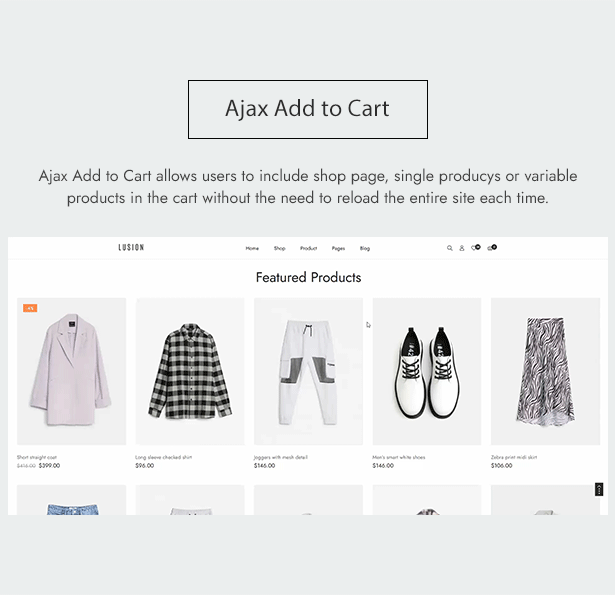615x595 pixels.
Task: Open the Home menu item
Action: (x=252, y=248)
